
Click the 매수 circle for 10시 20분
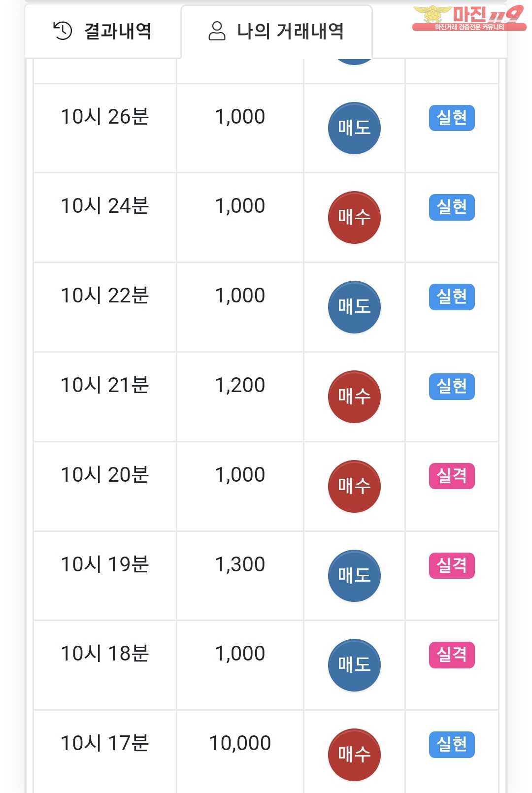354,486
